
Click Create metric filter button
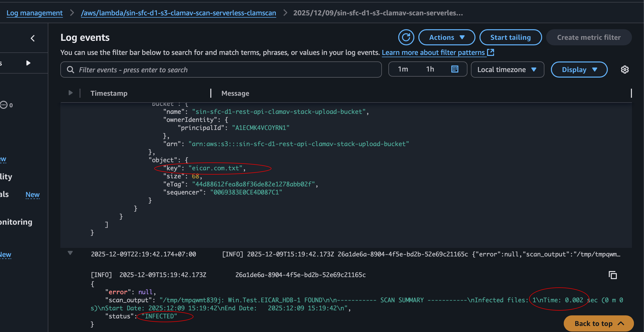coord(589,37)
